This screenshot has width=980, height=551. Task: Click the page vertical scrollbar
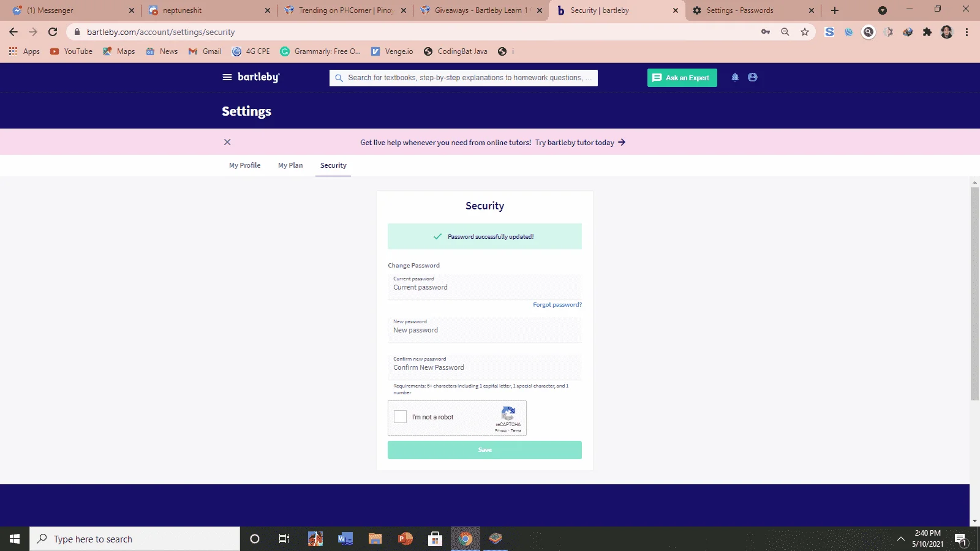tap(974, 294)
